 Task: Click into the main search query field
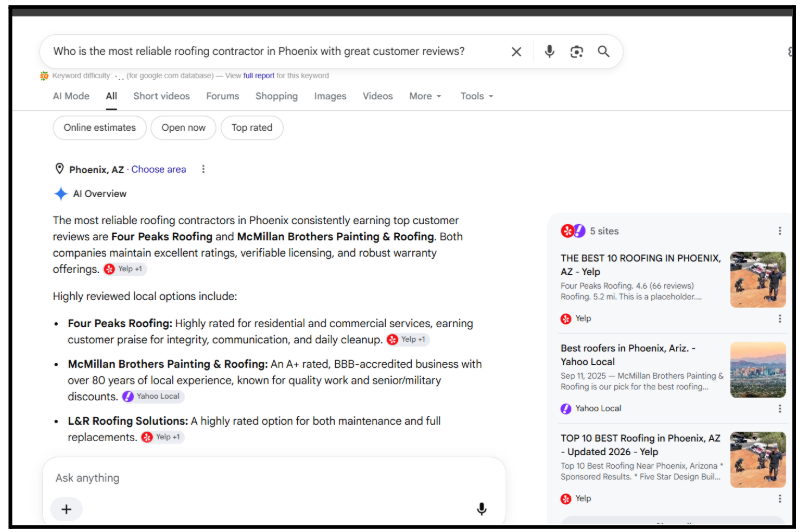(259, 52)
